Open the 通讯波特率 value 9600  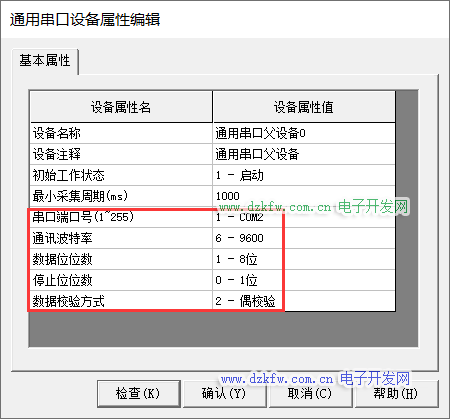click(304, 238)
